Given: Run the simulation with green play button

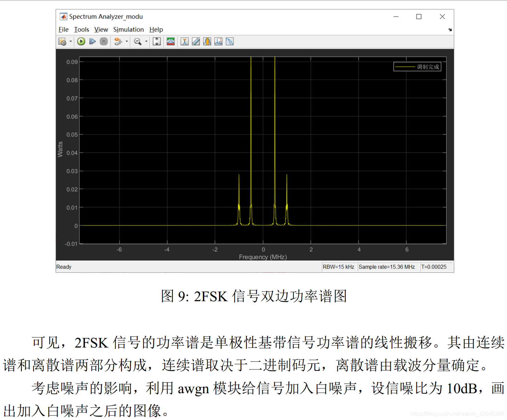Looking at the screenshot, I should (x=81, y=42).
